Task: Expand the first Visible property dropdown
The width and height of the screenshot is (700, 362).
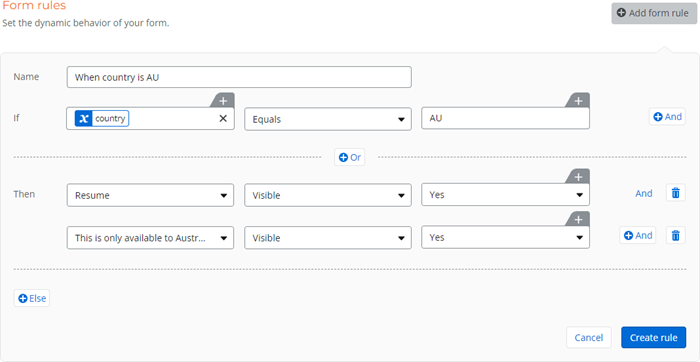Action: pos(328,195)
